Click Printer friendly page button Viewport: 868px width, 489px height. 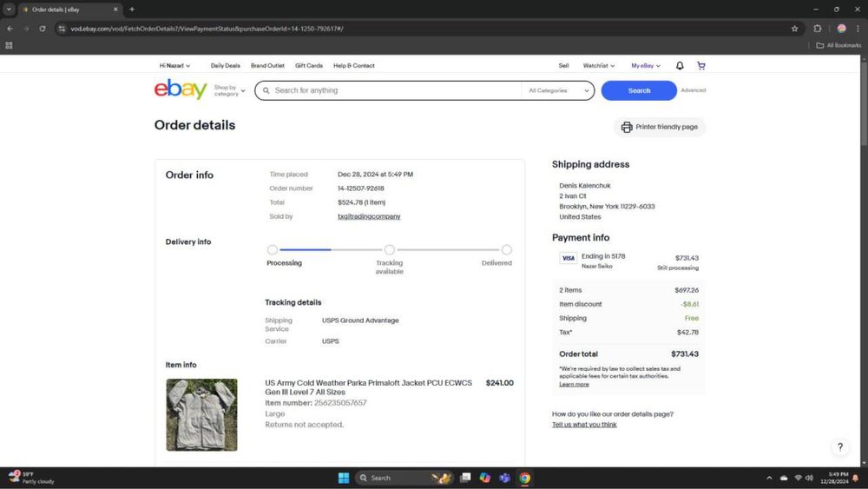pyautogui.click(x=660, y=127)
